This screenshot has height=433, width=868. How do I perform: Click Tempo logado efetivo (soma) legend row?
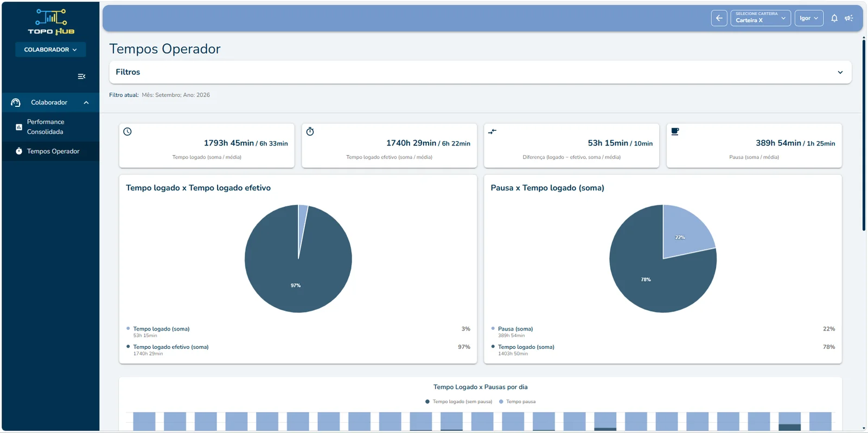298,350
